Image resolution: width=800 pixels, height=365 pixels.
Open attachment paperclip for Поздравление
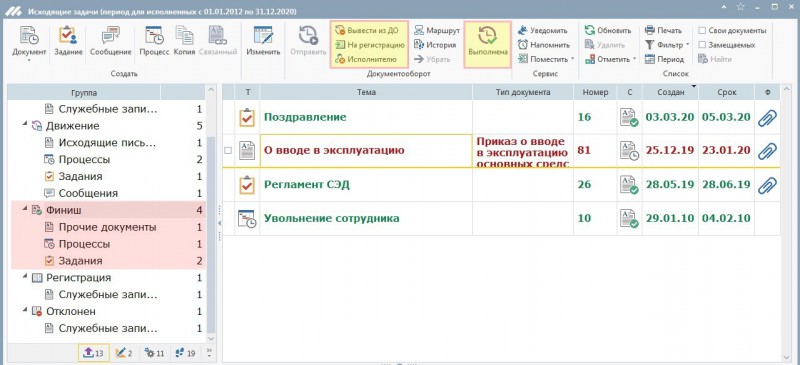click(767, 117)
